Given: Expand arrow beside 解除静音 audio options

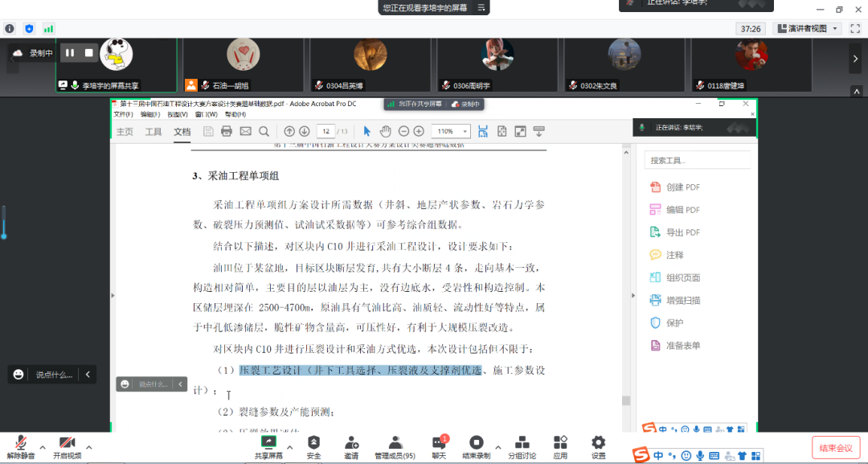Looking at the screenshot, I should (x=43, y=447).
